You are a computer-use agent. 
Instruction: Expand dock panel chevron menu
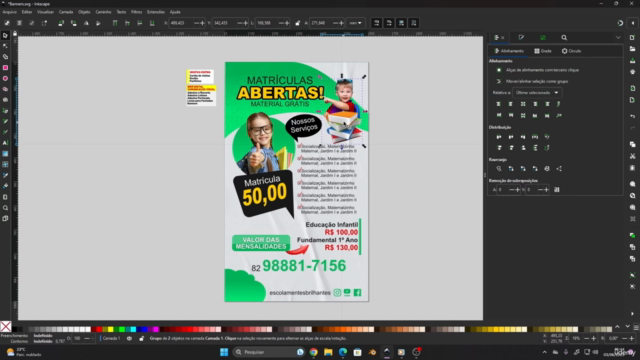click(618, 38)
